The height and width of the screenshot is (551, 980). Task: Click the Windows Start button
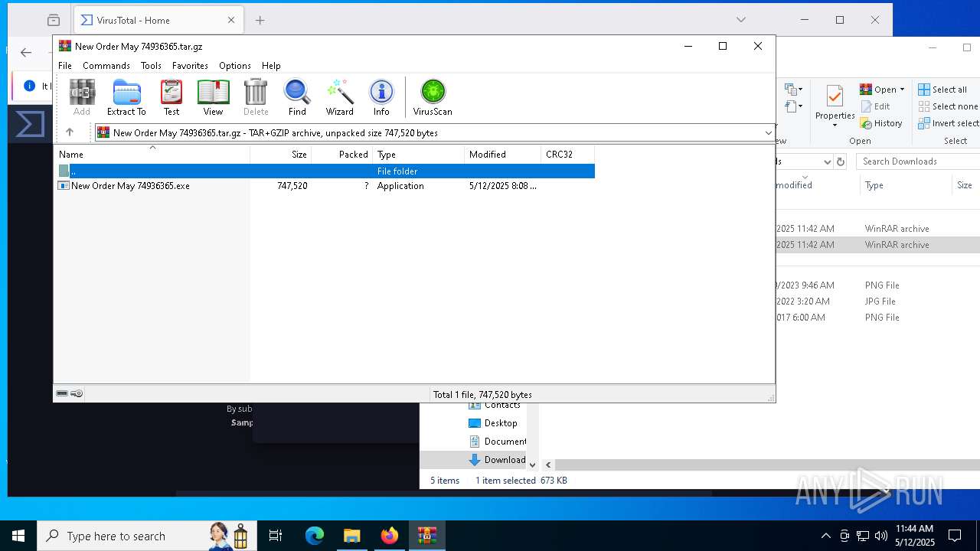[18, 536]
